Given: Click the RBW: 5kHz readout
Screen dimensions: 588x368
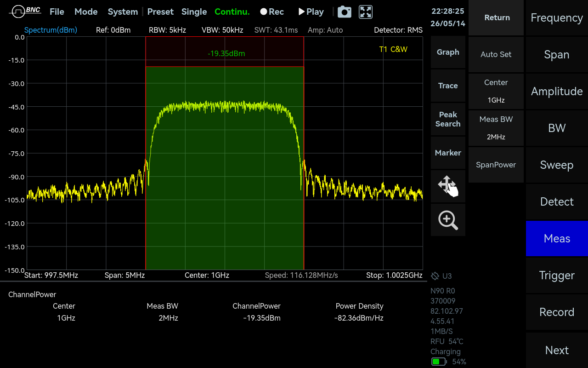Looking at the screenshot, I should (167, 30).
